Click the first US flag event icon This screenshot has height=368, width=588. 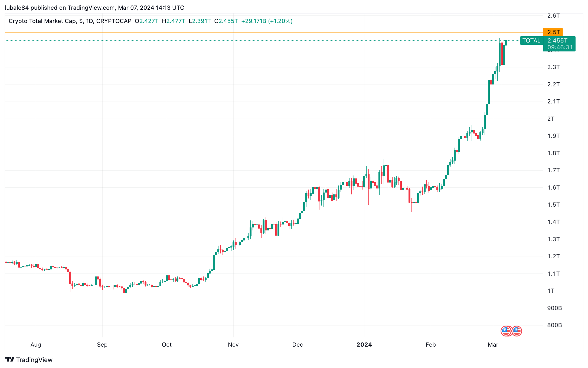[506, 331]
